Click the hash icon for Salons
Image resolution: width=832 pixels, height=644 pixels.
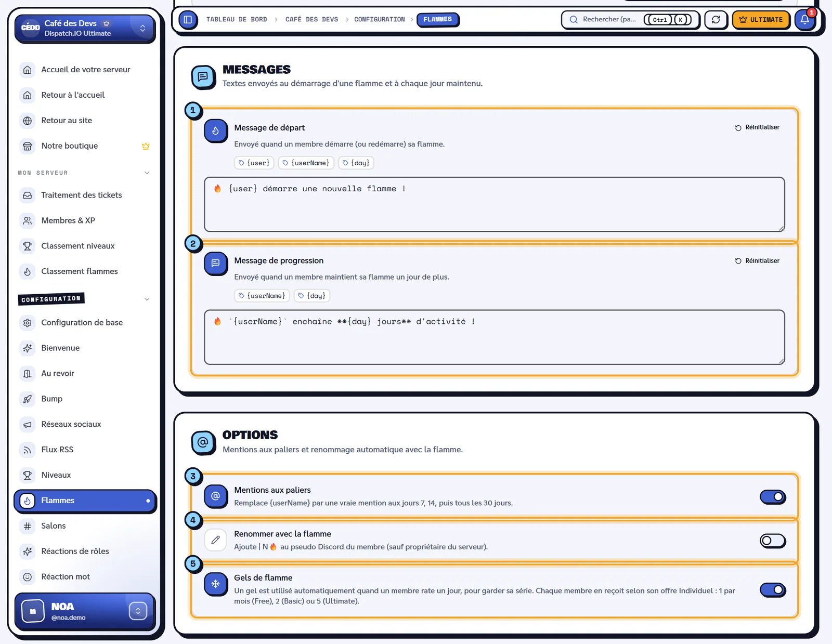click(28, 526)
